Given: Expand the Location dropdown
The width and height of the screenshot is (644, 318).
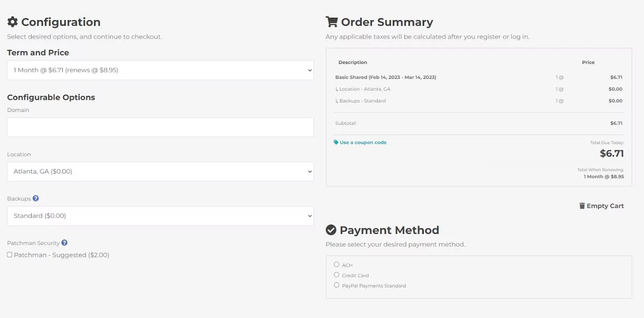Looking at the screenshot, I should [160, 171].
